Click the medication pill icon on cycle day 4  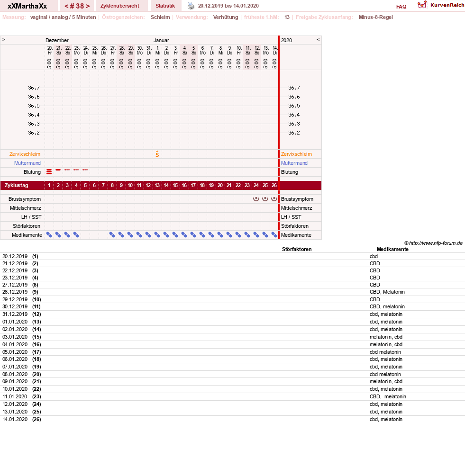coord(76,234)
